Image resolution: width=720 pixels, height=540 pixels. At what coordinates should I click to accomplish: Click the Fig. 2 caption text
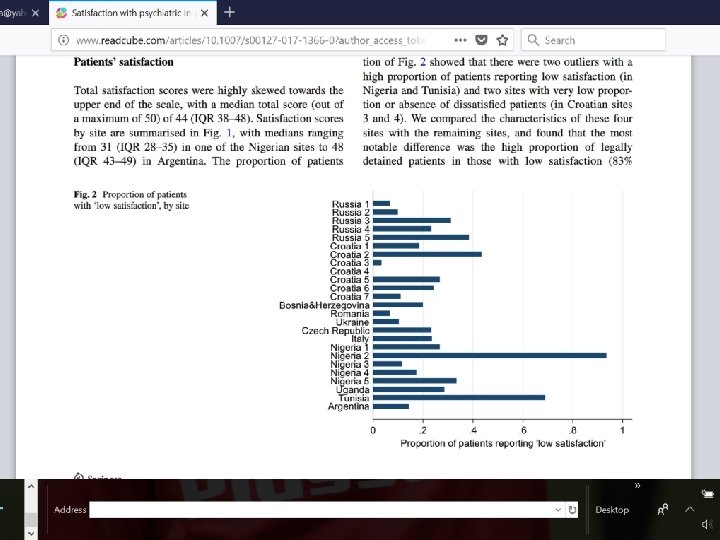pyautogui.click(x=131, y=200)
